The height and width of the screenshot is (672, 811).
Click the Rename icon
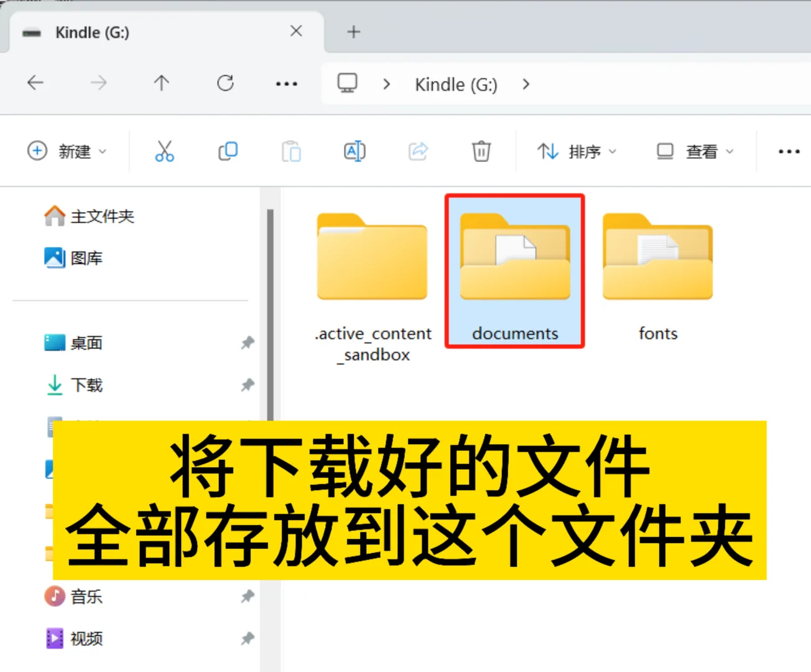tap(355, 151)
